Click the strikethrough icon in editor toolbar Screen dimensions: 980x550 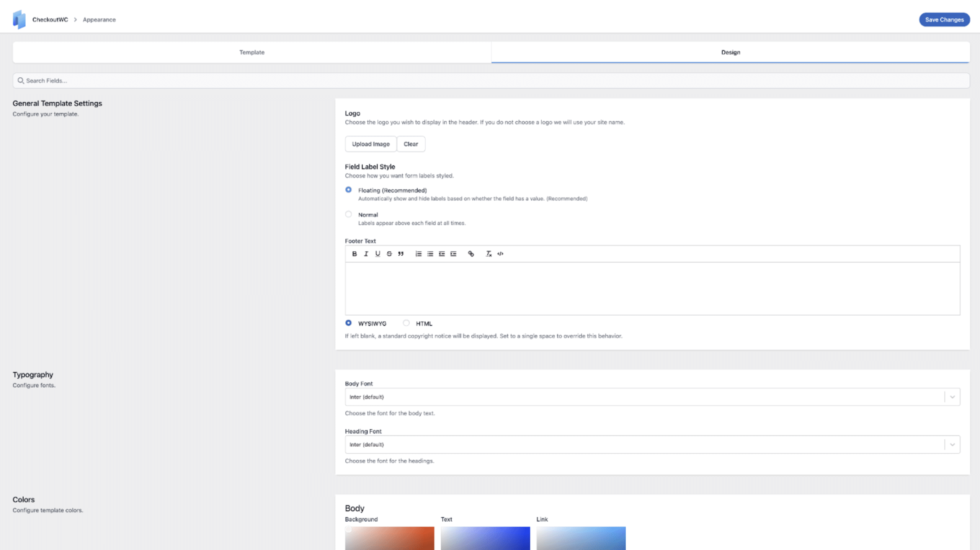[x=389, y=254]
